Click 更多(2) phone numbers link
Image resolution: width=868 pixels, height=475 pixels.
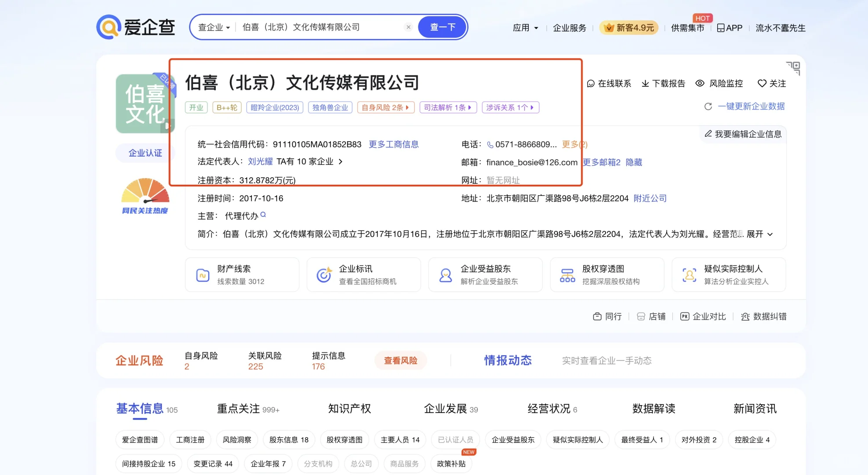pos(574,144)
